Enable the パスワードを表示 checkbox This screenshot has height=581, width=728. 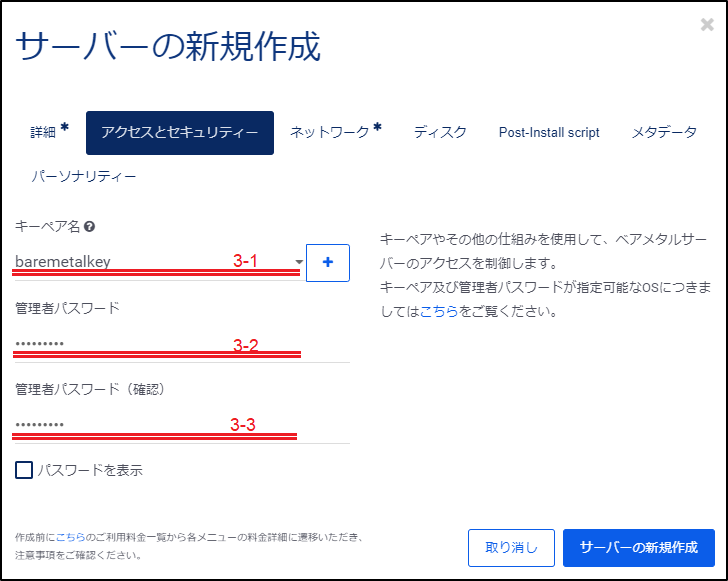tap(24, 470)
